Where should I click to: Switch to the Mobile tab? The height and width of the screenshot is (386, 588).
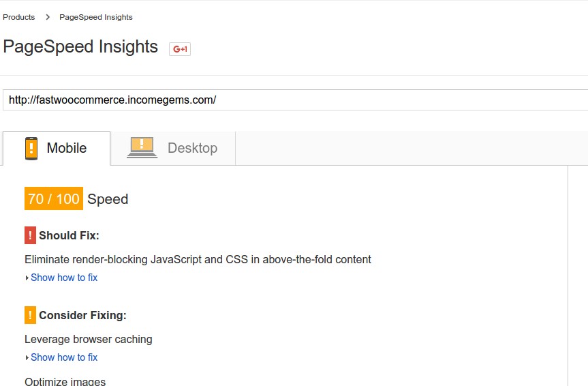point(57,148)
